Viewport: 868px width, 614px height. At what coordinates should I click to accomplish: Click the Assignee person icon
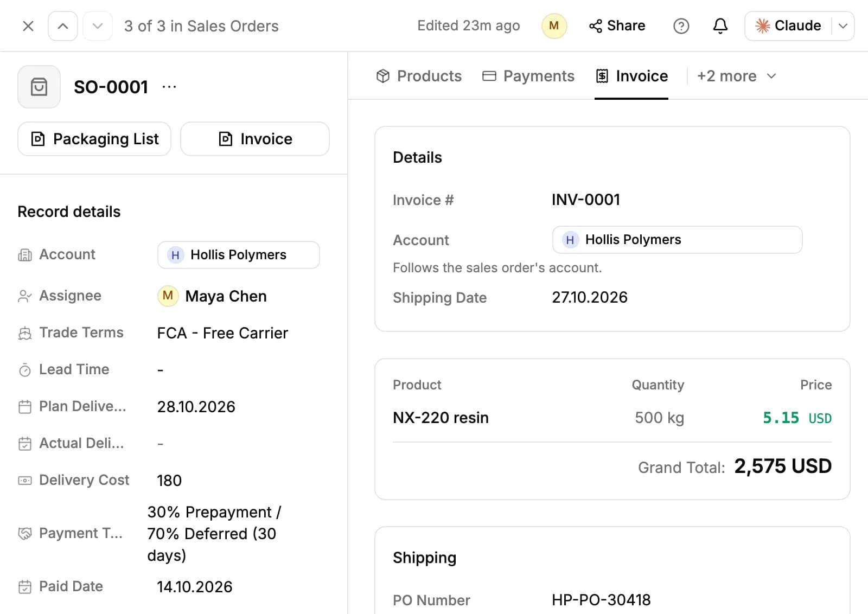(x=25, y=296)
